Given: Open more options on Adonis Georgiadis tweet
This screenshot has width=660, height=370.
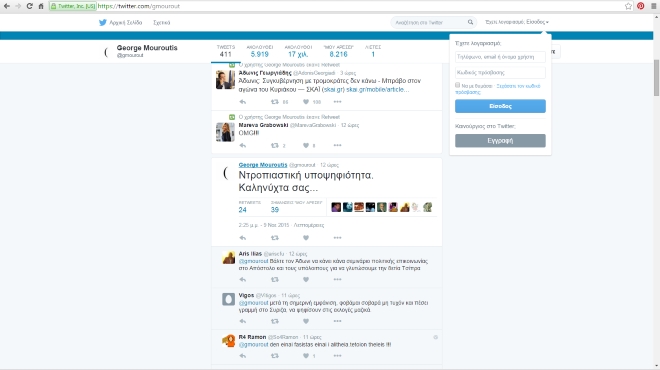Looking at the screenshot, I should [x=338, y=102].
